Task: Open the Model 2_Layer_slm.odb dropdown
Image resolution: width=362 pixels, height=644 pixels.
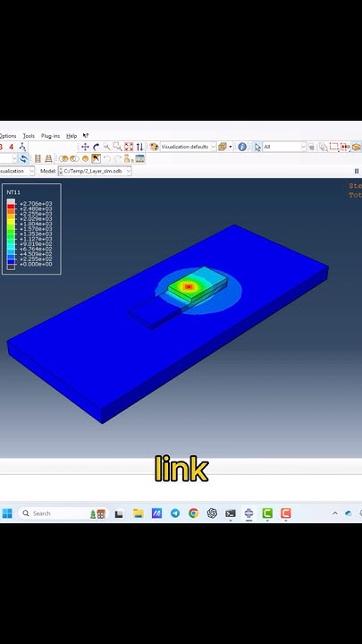Action: click(95, 171)
